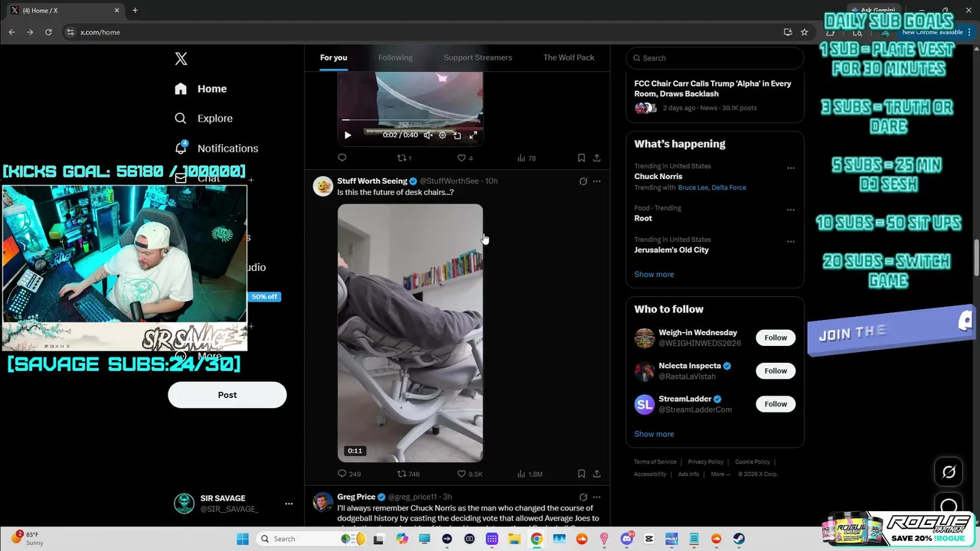Viewport: 980px width, 551px height.
Task: Bookmark this page with the star icon
Action: [x=804, y=32]
